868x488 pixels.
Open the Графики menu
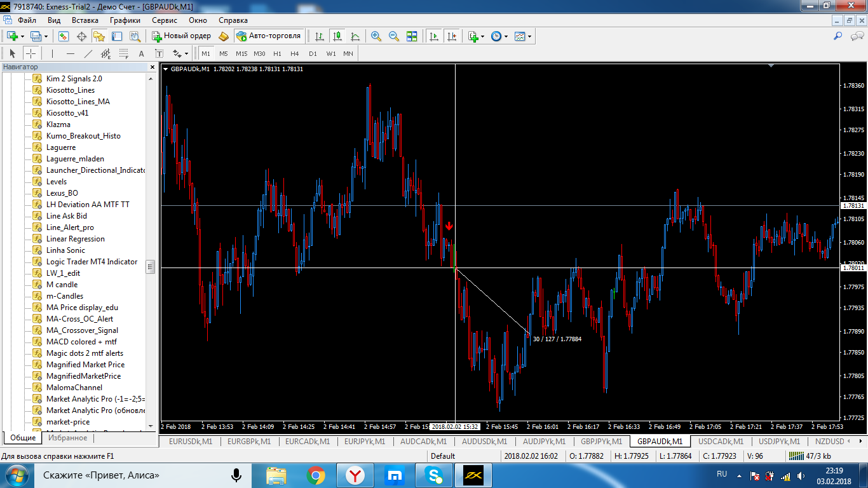click(125, 20)
